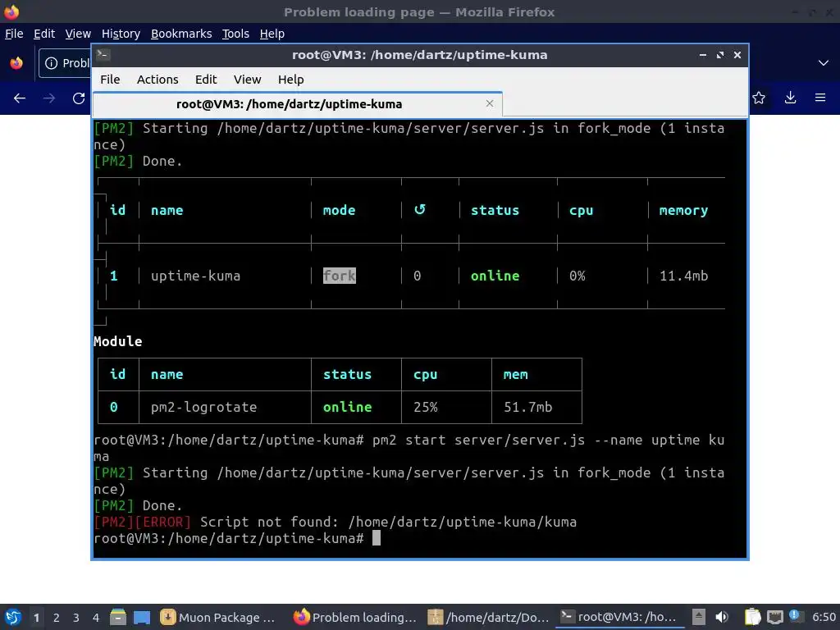Switch to workspace 3
The image size is (840, 630).
tap(76, 618)
